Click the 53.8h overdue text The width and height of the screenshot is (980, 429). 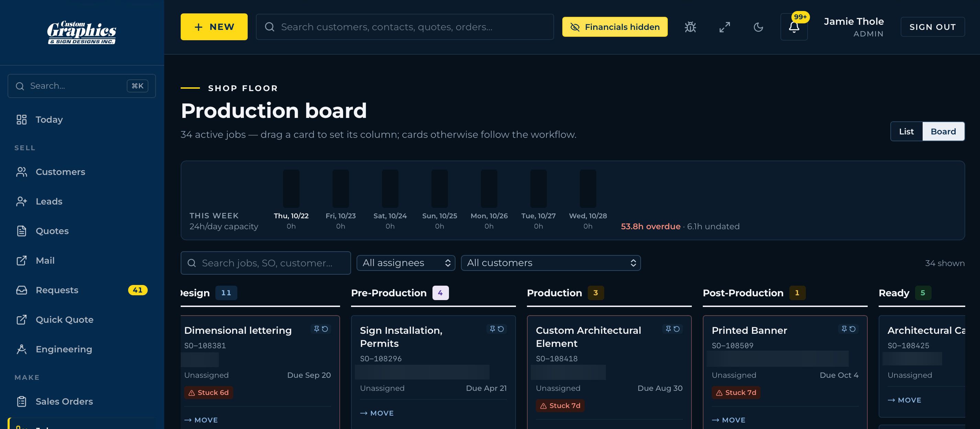pos(651,227)
